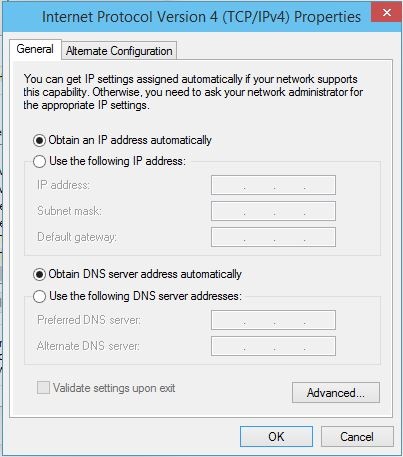Click the IP address input box
This screenshot has height=457, width=403.
coord(273,185)
